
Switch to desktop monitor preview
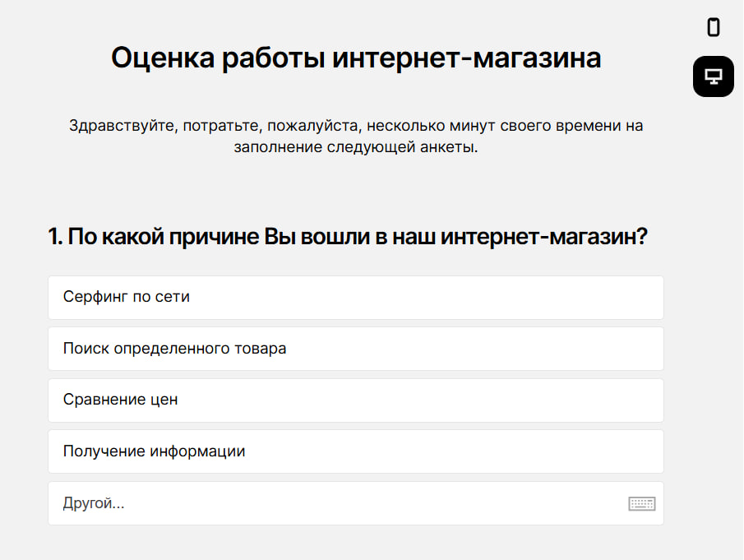coord(714,76)
